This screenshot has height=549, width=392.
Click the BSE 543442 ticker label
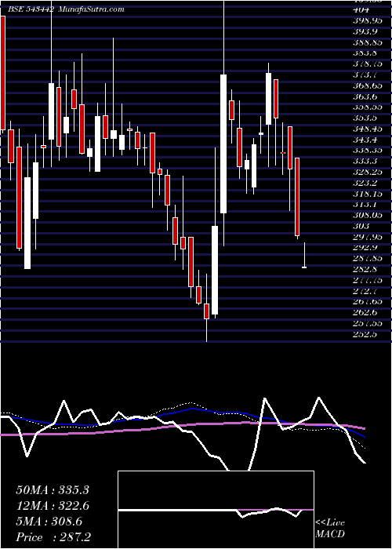(x=31, y=9)
